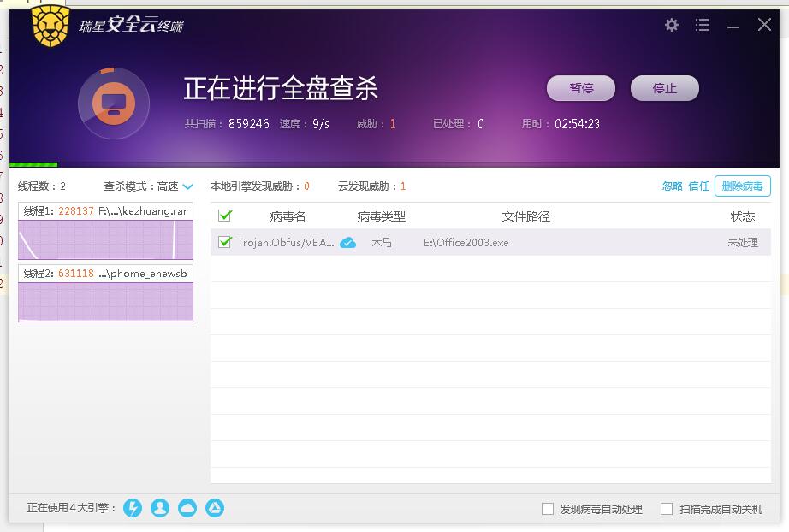789x532 pixels.
Task: Click the 线程数 2 label
Action: click(x=42, y=186)
